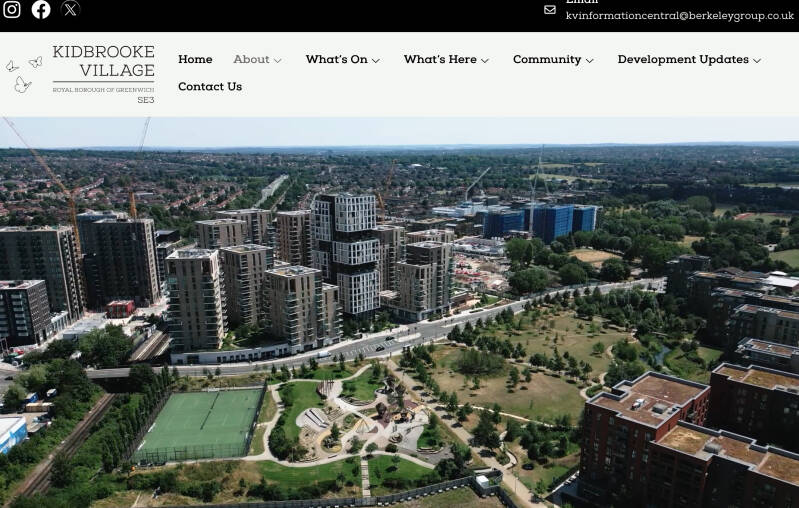Screen dimensions: 799x508
Task: Expand the What's Here chevron
Action: [x=485, y=60]
